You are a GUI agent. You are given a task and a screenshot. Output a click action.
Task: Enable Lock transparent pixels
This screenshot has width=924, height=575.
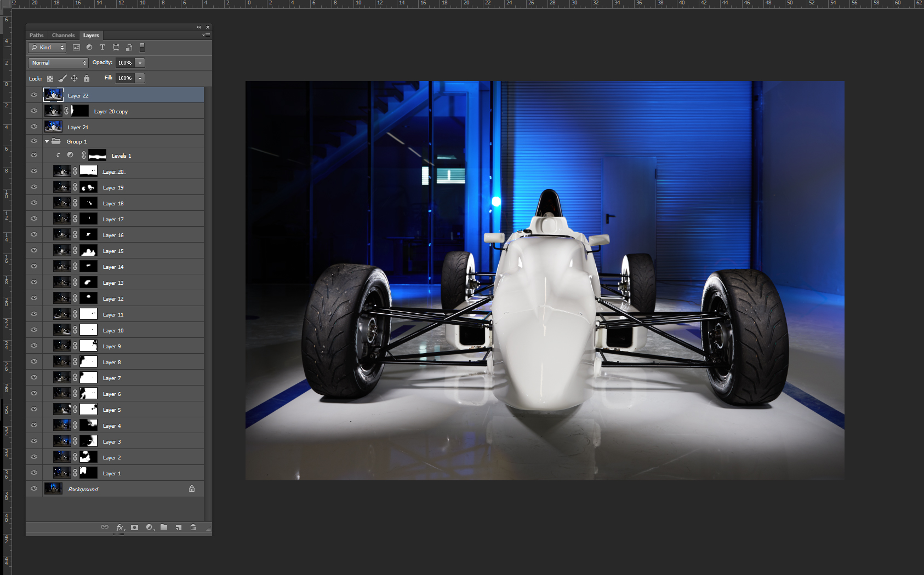(50, 78)
